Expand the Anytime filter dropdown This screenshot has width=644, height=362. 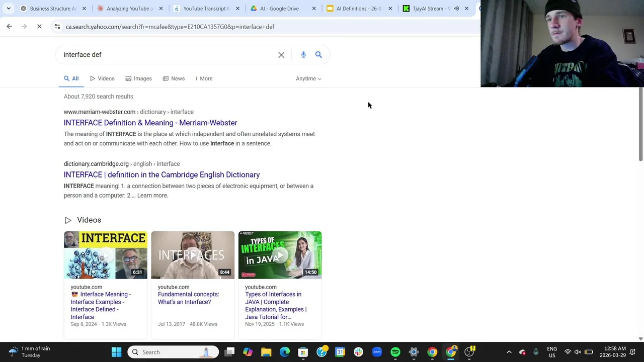tap(308, 78)
